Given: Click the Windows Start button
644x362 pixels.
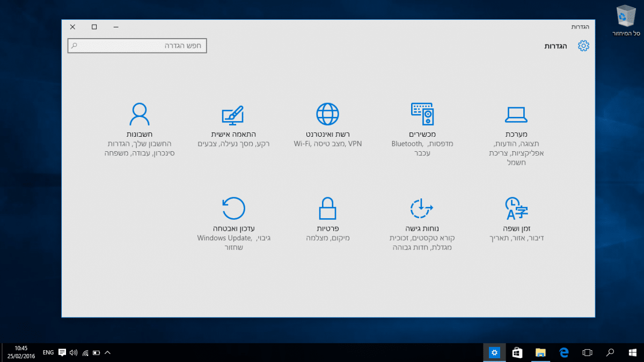Looking at the screenshot, I should tap(633, 352).
